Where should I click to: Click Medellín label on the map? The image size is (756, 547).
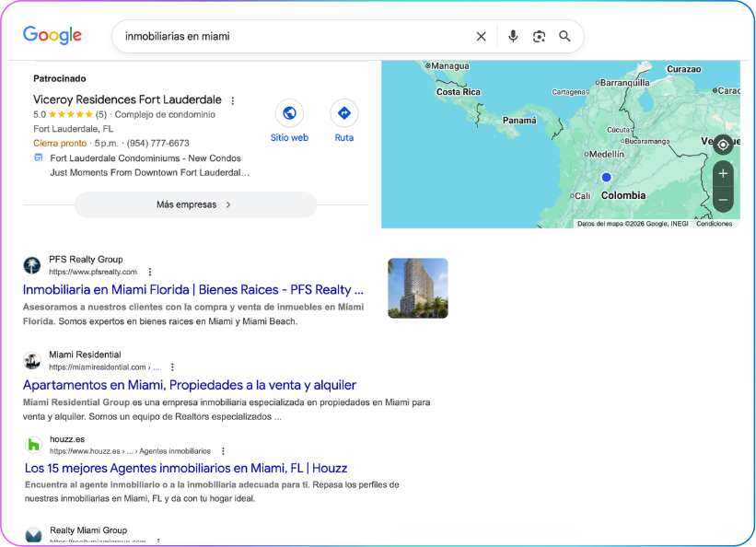click(606, 154)
